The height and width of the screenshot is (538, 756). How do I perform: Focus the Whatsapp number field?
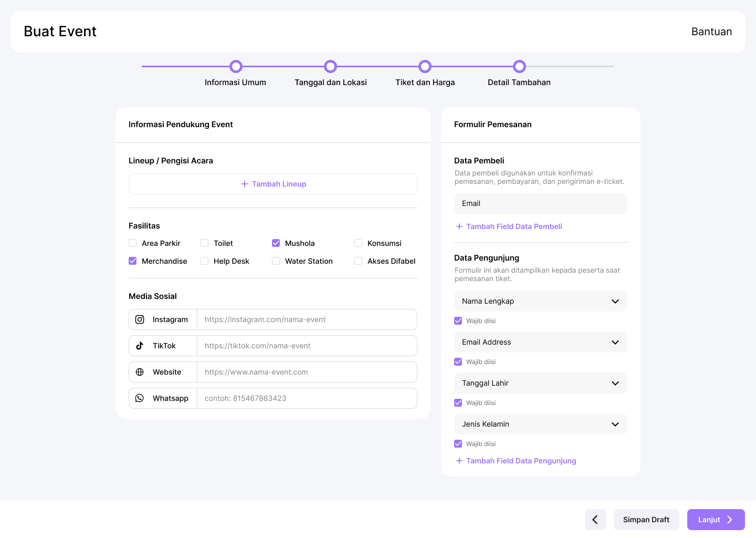pos(307,398)
